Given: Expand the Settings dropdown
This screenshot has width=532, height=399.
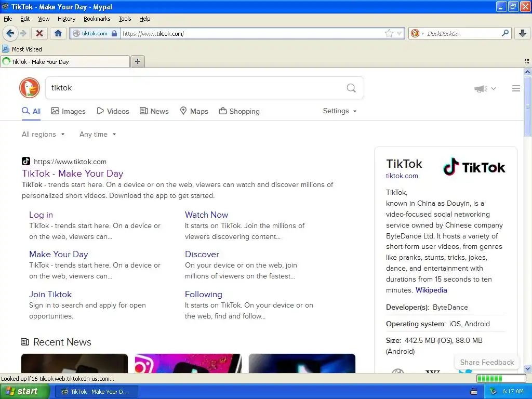Looking at the screenshot, I should point(340,111).
